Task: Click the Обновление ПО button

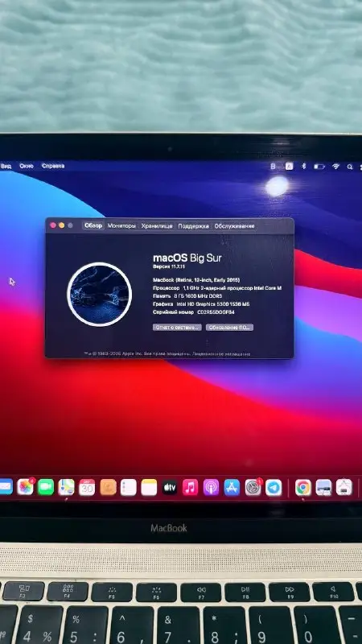Action: 229,328
